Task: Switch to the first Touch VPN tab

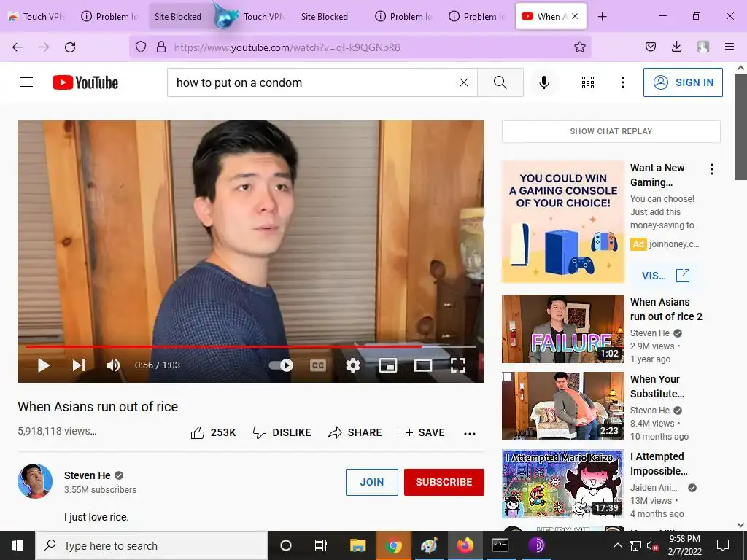Action: click(x=36, y=16)
